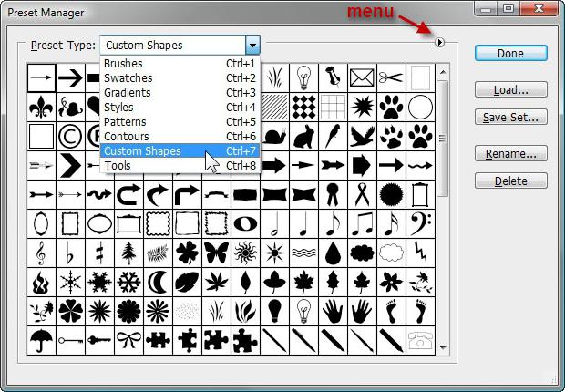The height and width of the screenshot is (392, 565).
Task: Open the preset manager flyout menu arrow
Action: click(439, 43)
